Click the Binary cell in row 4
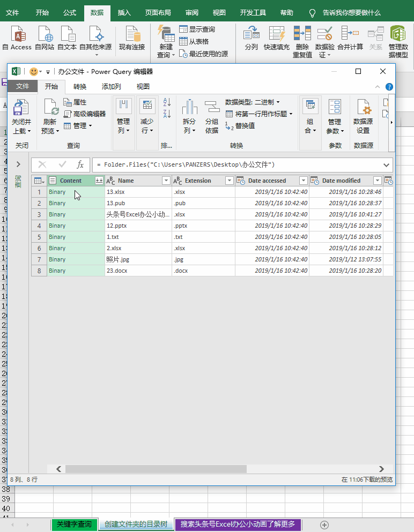The height and width of the screenshot is (532, 414). click(x=76, y=226)
